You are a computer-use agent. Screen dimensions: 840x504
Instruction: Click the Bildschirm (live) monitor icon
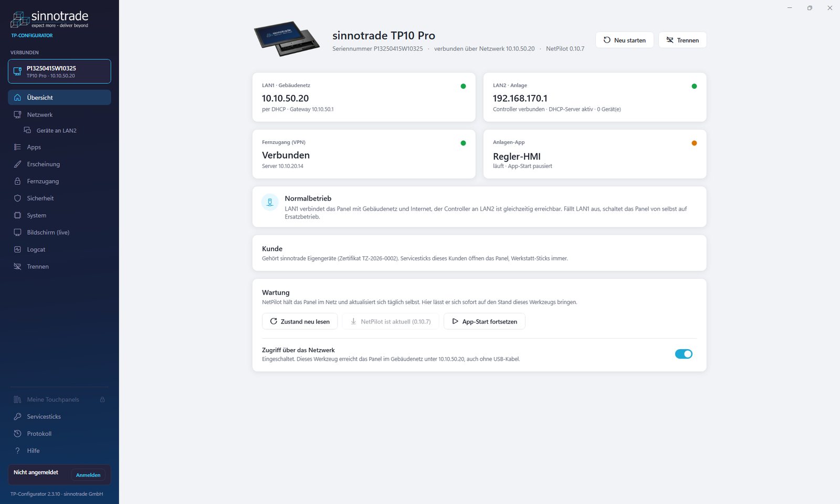click(x=17, y=233)
